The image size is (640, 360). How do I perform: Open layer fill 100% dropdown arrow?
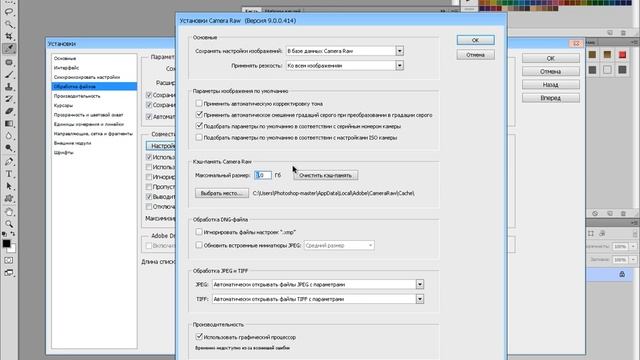coord(633,260)
